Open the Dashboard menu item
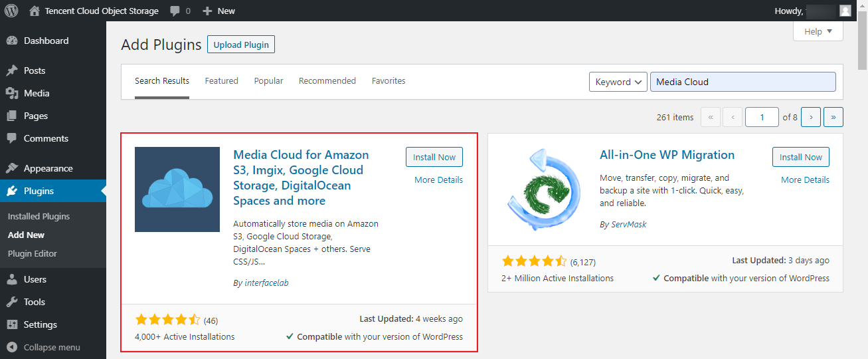868x359 pixels. [53, 41]
